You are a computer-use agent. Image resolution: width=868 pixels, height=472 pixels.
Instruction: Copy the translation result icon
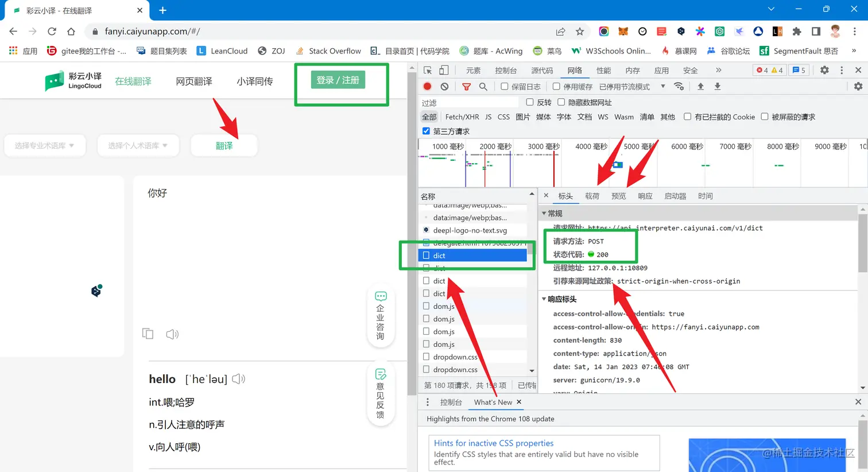point(148,334)
